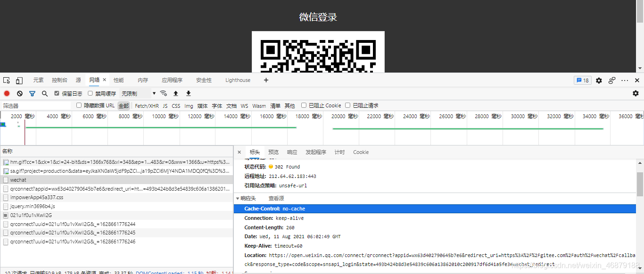Activate the inspect element picker icon

coord(7,81)
